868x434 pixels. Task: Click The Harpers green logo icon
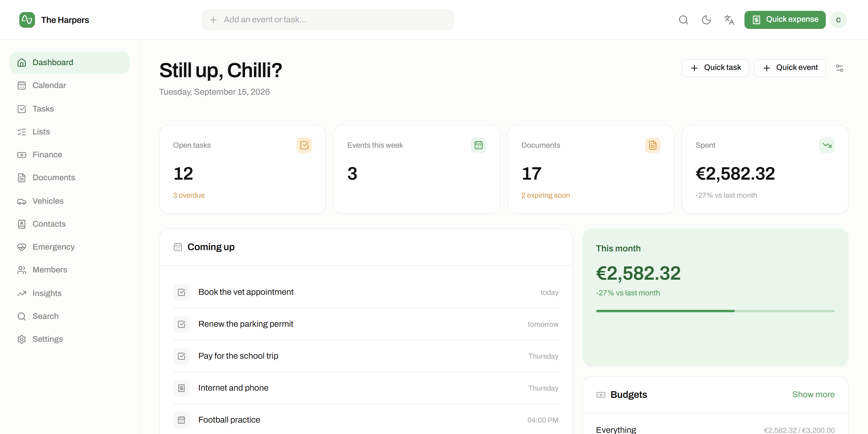(27, 20)
